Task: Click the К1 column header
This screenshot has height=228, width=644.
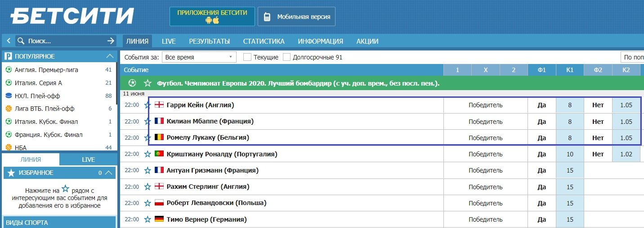Action: [570, 70]
